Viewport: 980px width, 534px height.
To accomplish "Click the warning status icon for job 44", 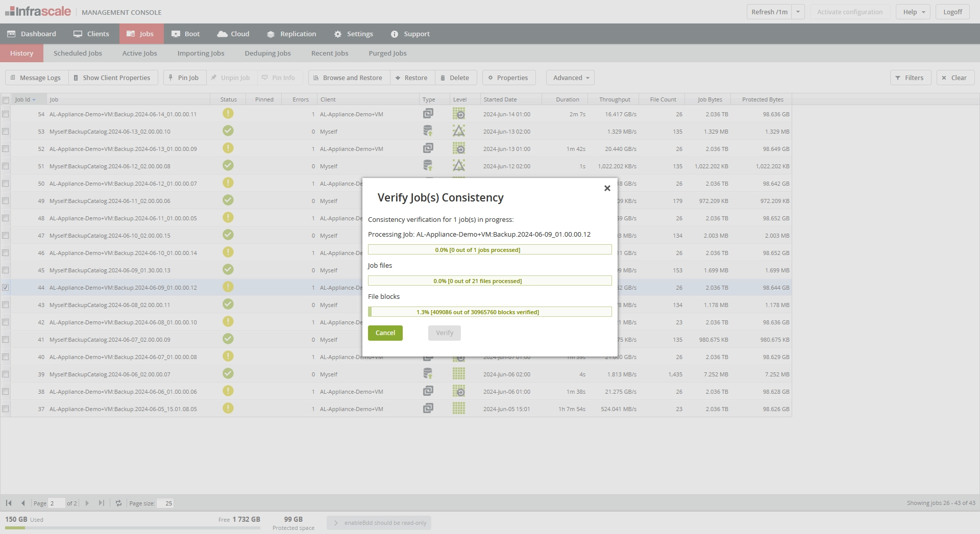I will (x=228, y=287).
